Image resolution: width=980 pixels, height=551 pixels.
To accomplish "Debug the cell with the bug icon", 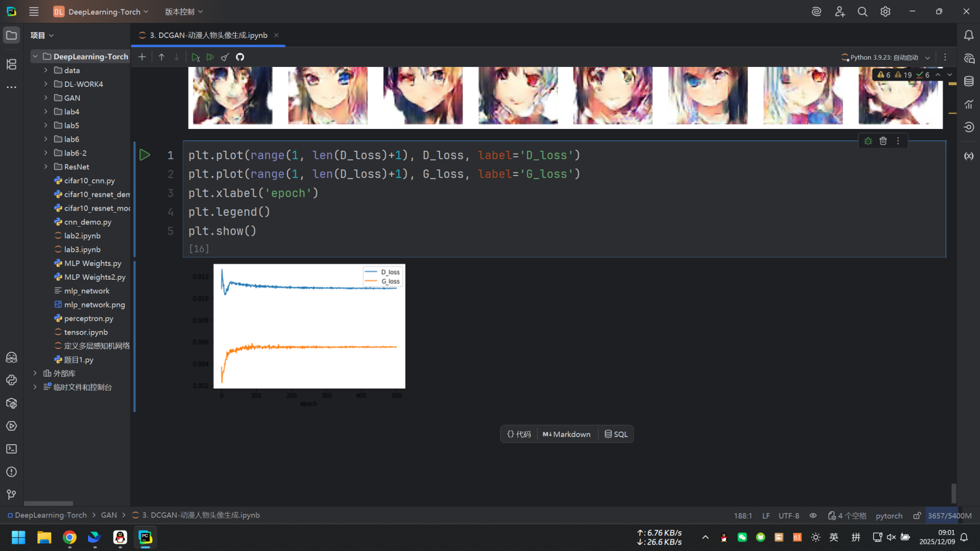I will 868,141.
